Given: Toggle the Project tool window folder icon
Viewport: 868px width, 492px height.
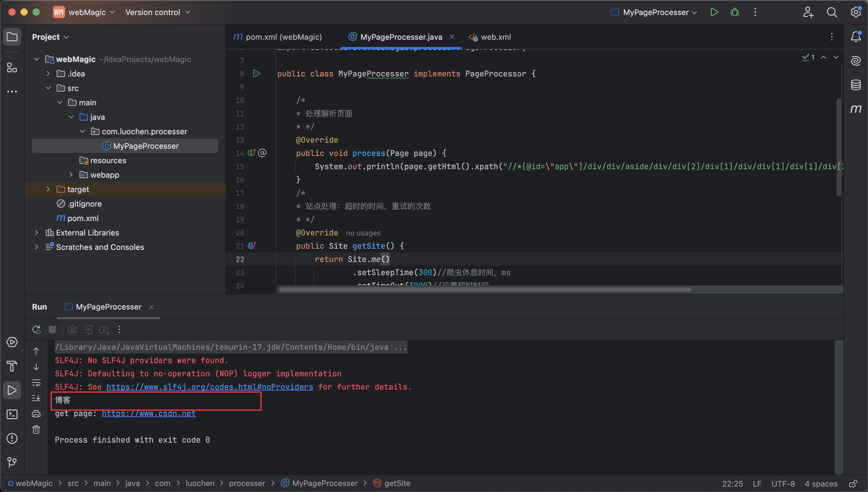Looking at the screenshot, I should [x=12, y=36].
